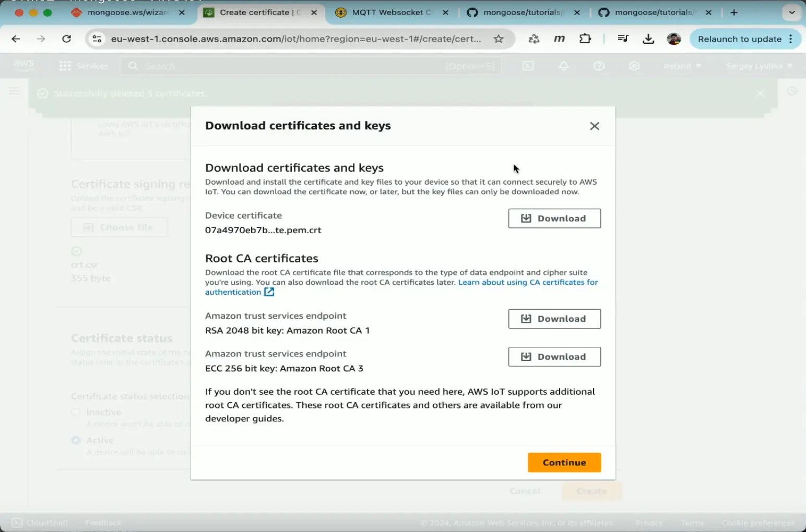The height and width of the screenshot is (532, 806).
Task: Reload the current page
Action: (66, 39)
